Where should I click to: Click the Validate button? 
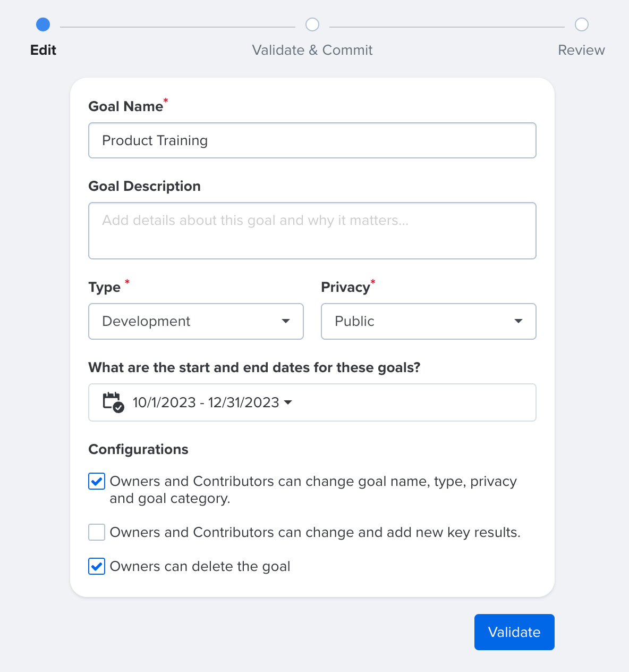point(514,632)
